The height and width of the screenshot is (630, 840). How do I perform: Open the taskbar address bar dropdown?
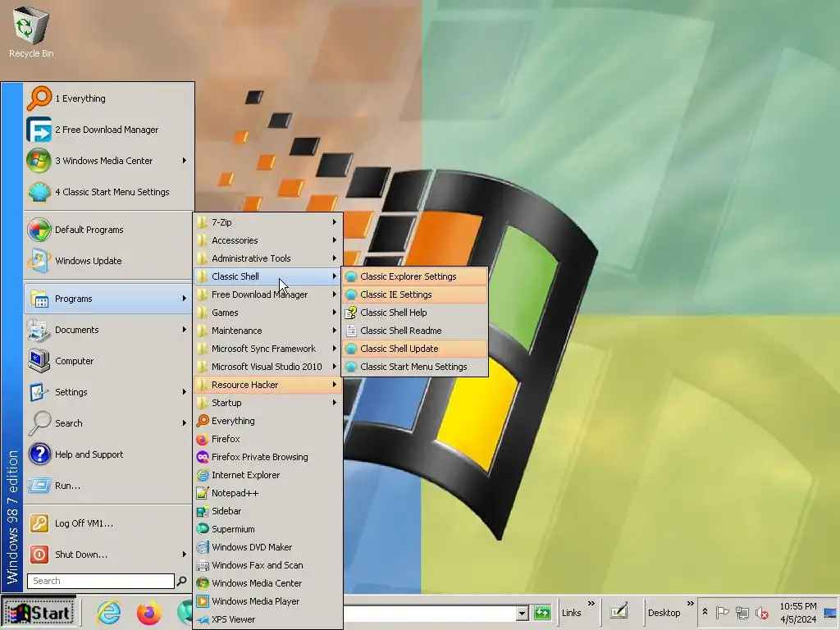pyautogui.click(x=522, y=613)
